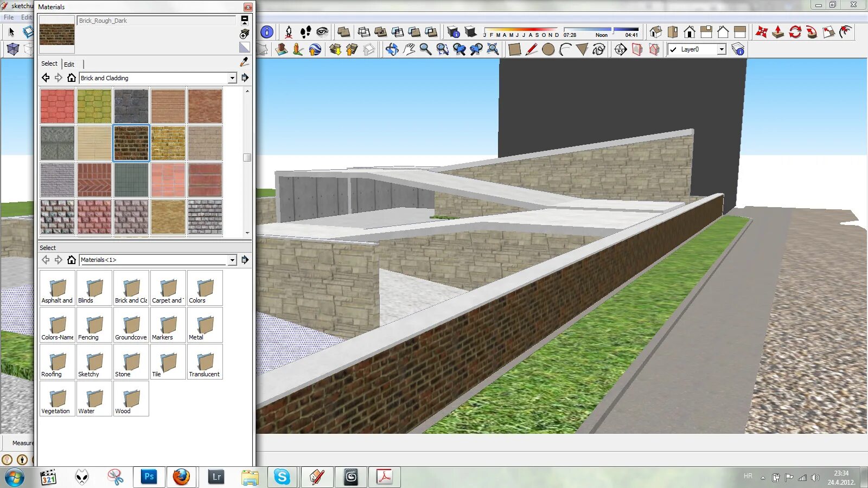Image resolution: width=868 pixels, height=488 pixels.
Task: Toggle display section cuts icon
Action: (654, 50)
